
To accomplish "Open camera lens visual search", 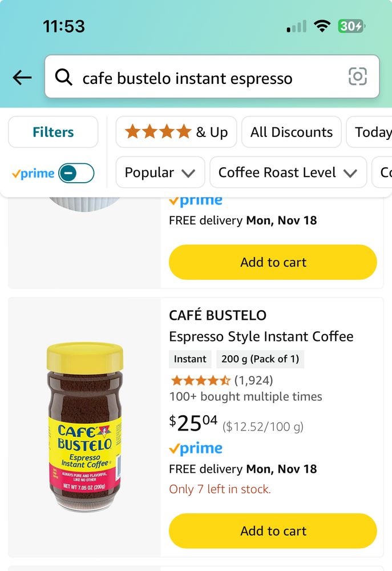I will pos(358,77).
